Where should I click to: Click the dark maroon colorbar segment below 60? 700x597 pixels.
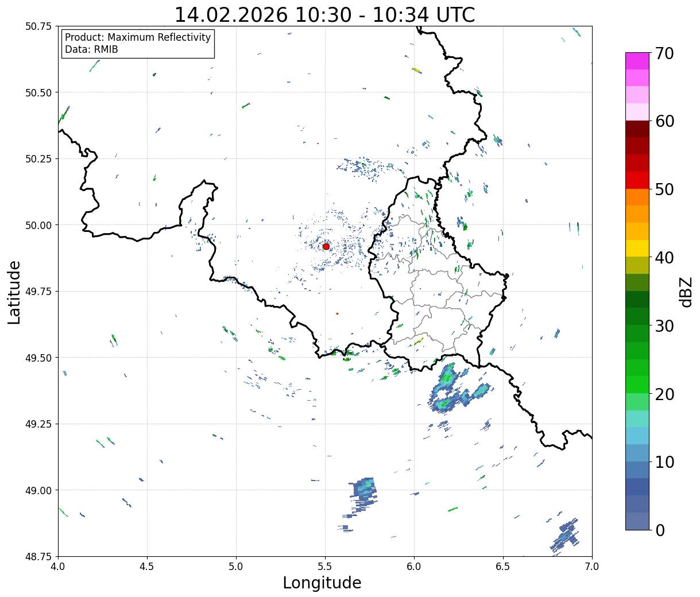(637, 129)
